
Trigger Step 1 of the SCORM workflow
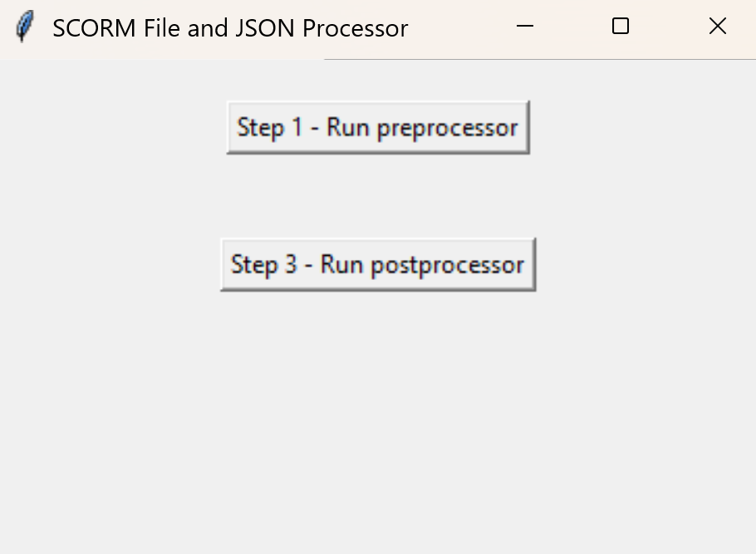[x=378, y=127]
